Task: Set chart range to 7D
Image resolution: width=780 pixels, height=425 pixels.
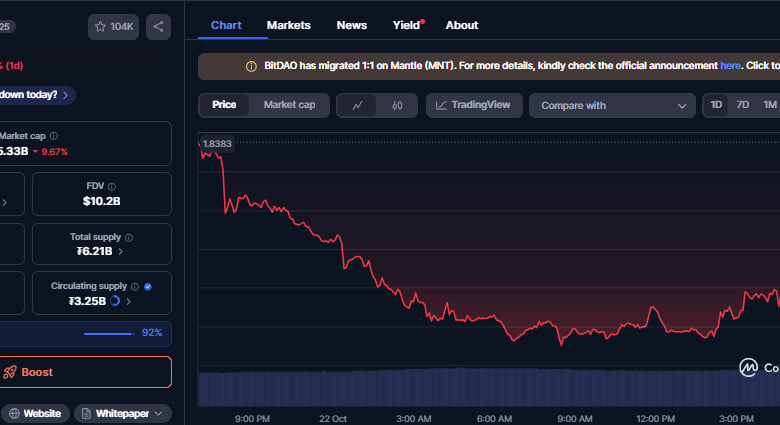Action: 743,105
